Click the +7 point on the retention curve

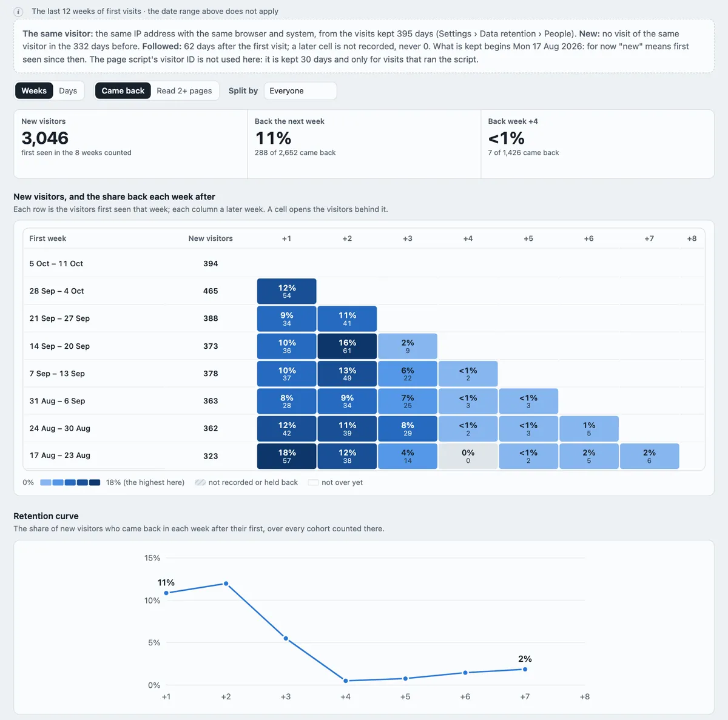point(525,669)
